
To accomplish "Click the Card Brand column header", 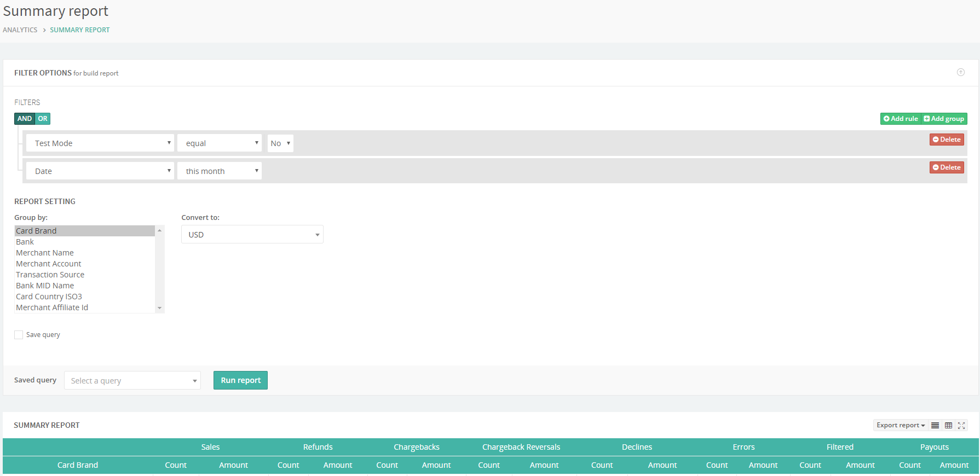I will tap(78, 465).
